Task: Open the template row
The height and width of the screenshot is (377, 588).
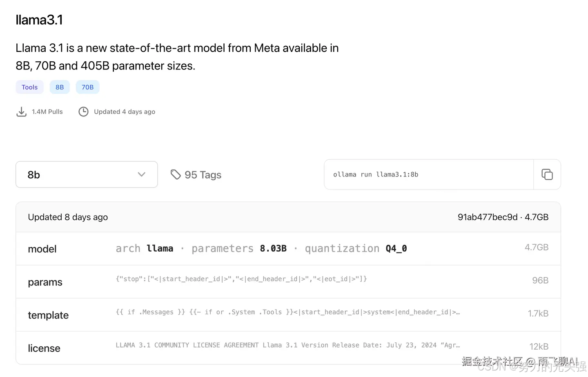Action: coord(288,315)
